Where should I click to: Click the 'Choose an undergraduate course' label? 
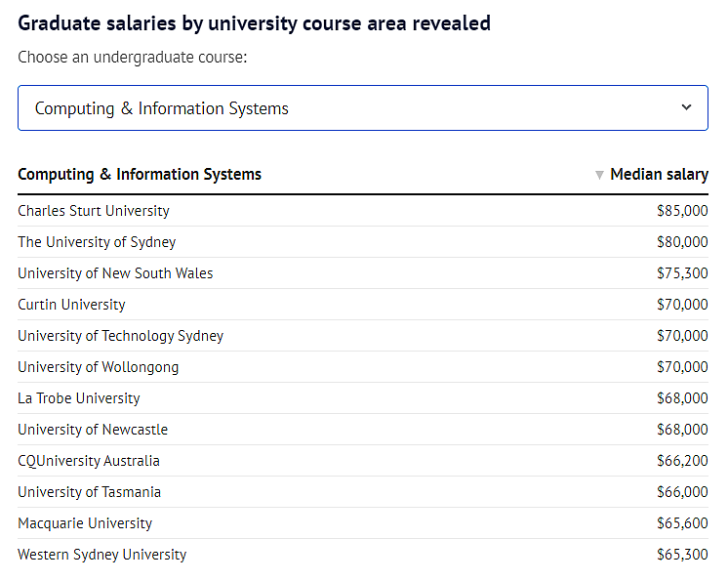click(x=133, y=58)
